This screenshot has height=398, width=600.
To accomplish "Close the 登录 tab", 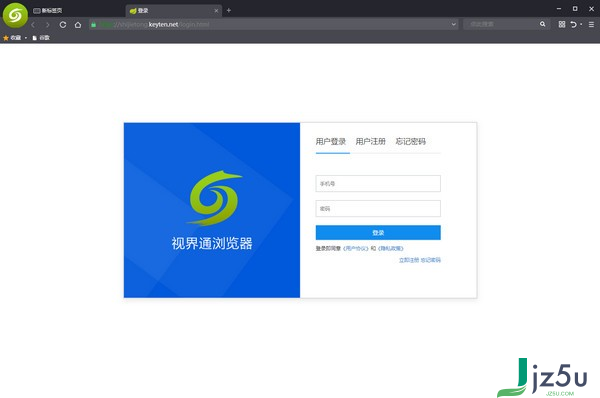I will (x=216, y=11).
